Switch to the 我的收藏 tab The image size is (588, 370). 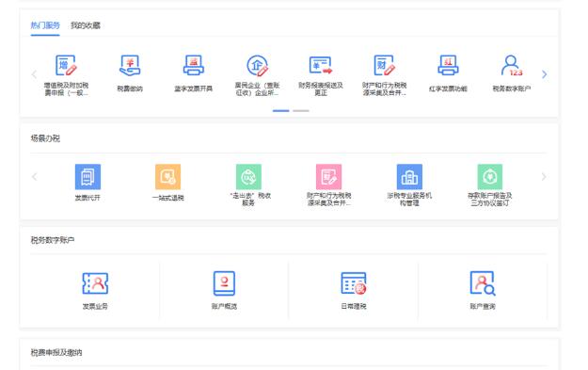86,25
